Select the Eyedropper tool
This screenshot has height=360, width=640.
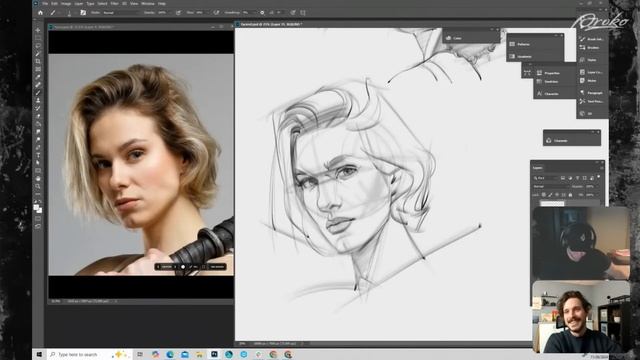pos(38,77)
